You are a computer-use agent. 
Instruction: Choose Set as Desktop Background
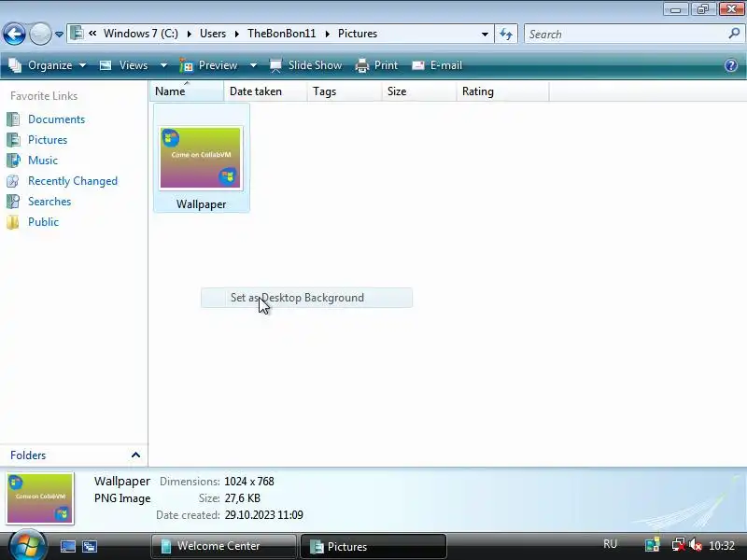(x=306, y=298)
